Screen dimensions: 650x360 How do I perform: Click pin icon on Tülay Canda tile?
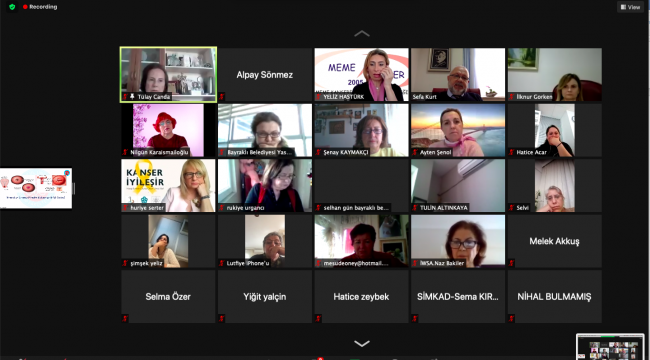coord(132,97)
